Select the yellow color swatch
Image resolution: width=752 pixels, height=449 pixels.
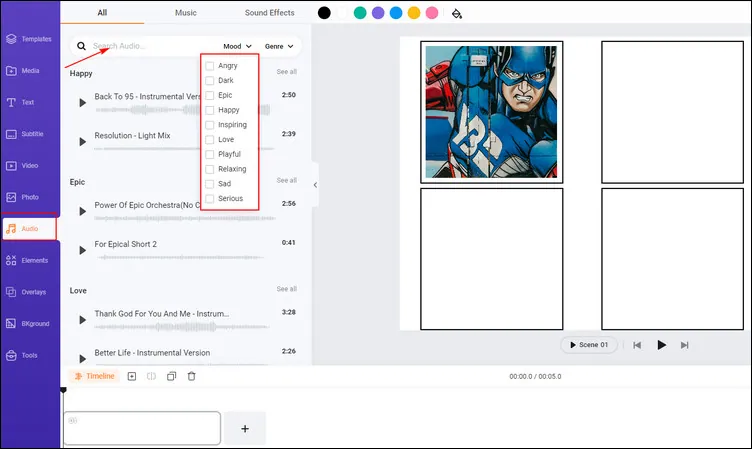(x=414, y=13)
